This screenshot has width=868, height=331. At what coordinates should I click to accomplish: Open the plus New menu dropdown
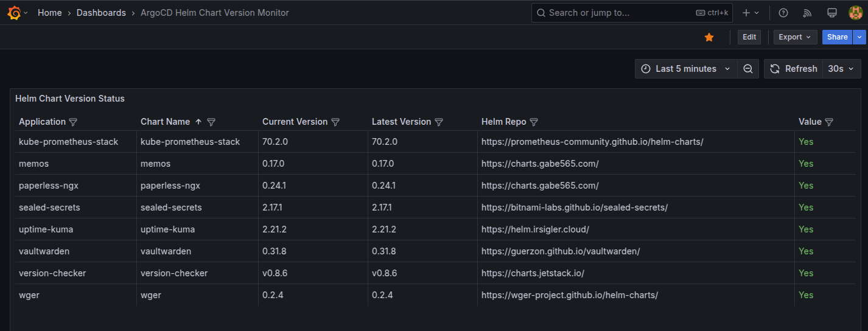pyautogui.click(x=751, y=13)
